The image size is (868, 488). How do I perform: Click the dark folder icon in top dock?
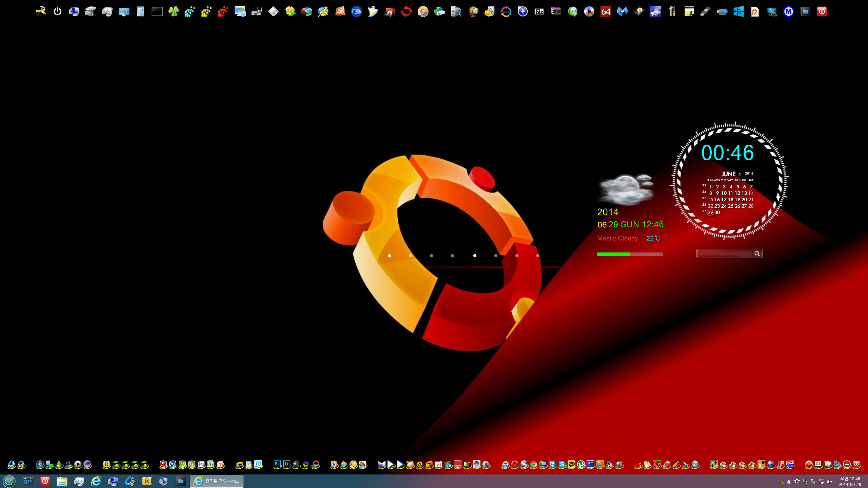(x=805, y=12)
